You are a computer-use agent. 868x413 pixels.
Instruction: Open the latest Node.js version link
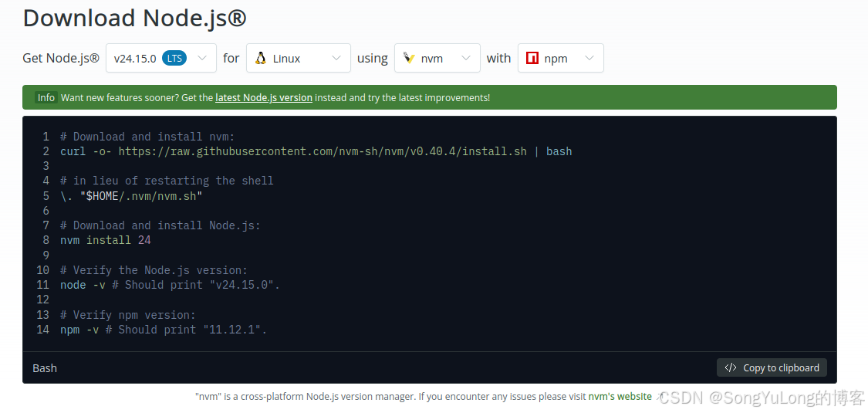click(x=264, y=97)
